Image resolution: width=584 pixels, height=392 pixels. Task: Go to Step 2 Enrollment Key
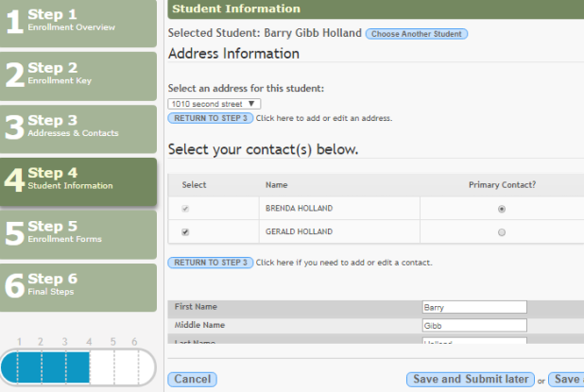(x=77, y=76)
